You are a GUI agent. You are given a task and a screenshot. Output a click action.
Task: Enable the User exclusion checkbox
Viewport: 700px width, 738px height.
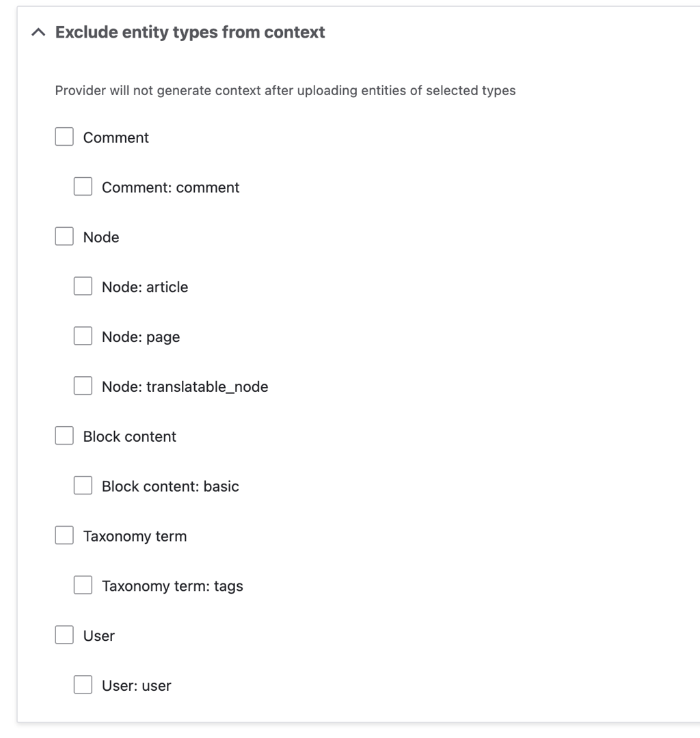tap(64, 635)
